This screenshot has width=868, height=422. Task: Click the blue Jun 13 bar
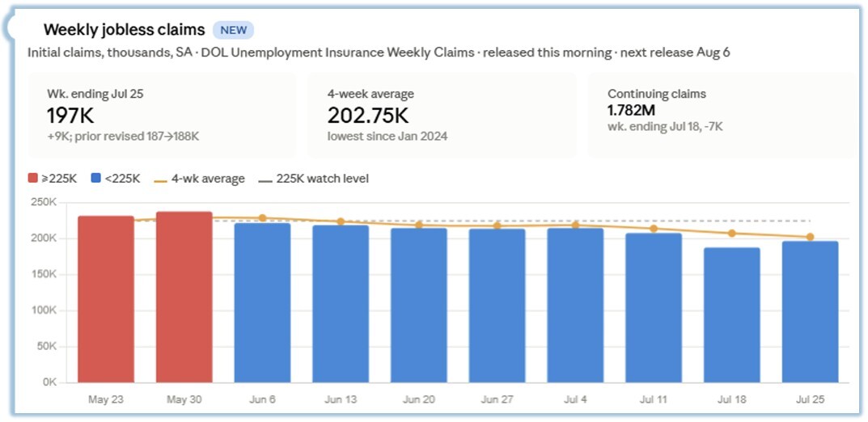341,304
